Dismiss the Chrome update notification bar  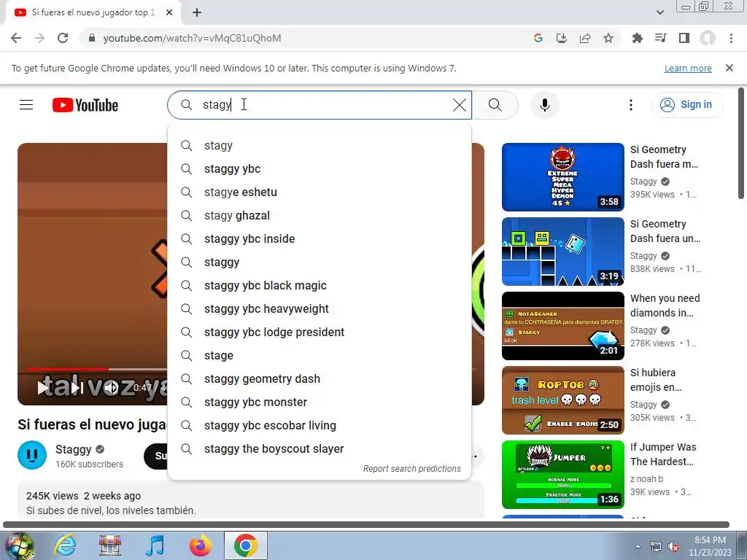pos(729,68)
